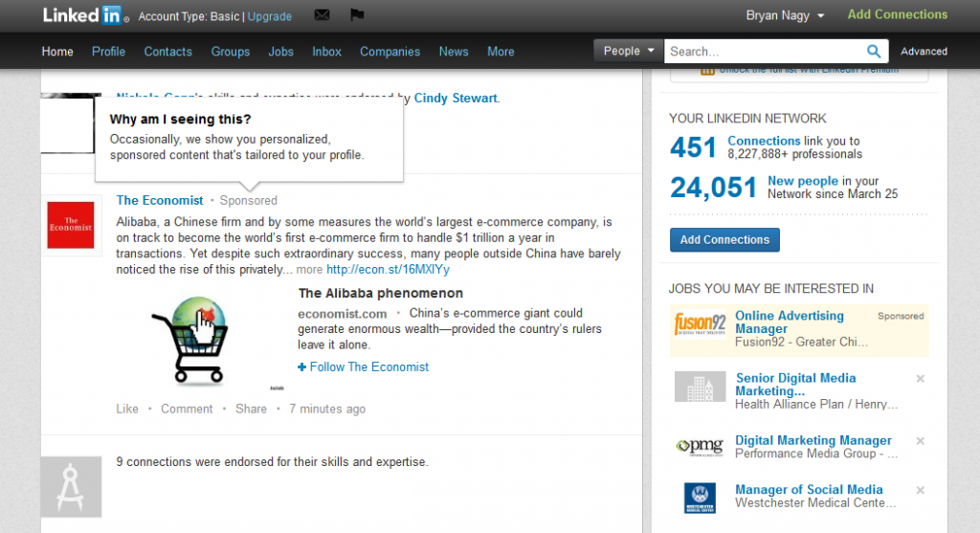Open The Alibaba phenomenon article title
Image resolution: width=980 pixels, height=533 pixels.
381,293
